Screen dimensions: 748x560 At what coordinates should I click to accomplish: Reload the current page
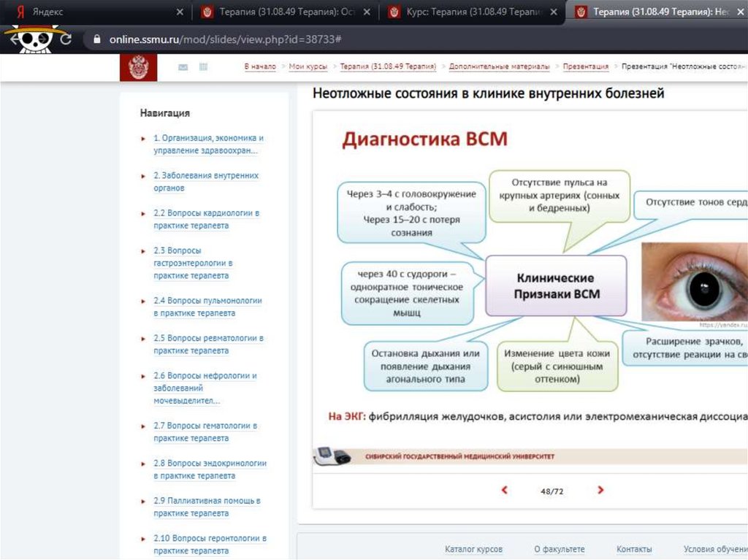click(66, 39)
